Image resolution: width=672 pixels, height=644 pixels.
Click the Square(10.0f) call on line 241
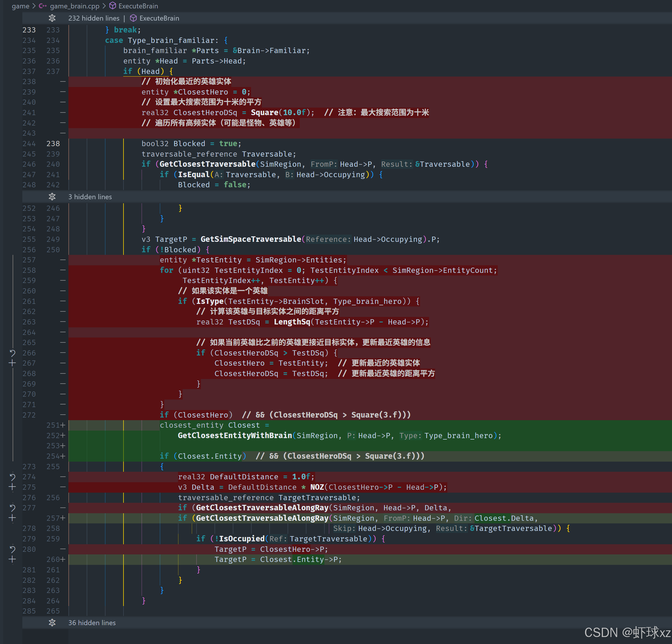(264, 113)
